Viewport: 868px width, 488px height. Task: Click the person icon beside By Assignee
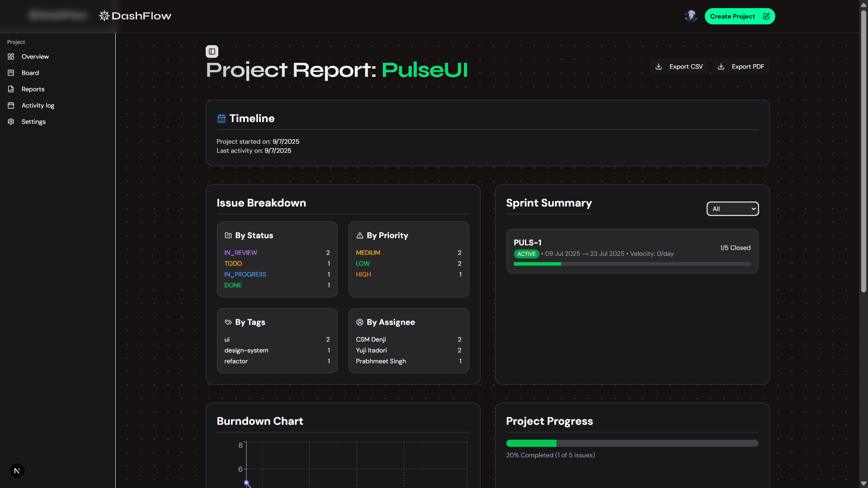click(x=359, y=322)
